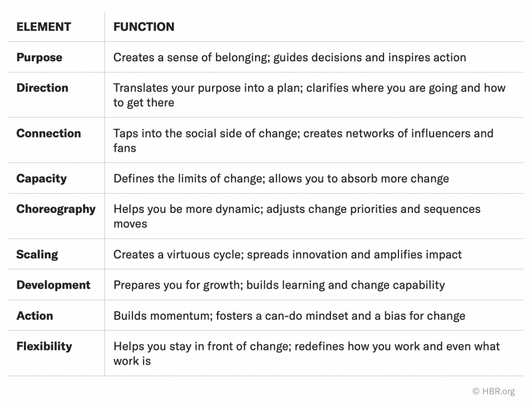The height and width of the screenshot is (406, 532).
Task: Click 'Prepares you for growth' description
Action: click(279, 285)
